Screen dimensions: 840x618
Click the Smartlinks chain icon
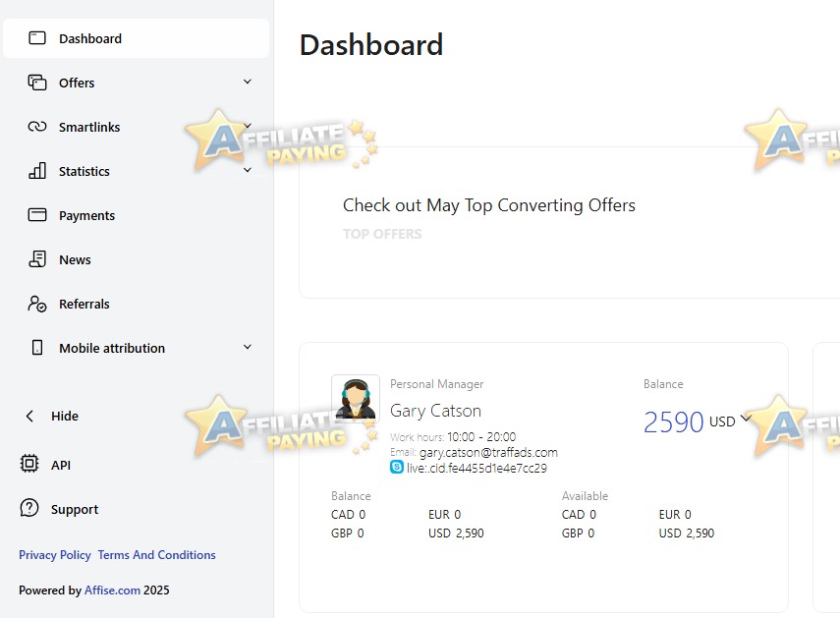[37, 127]
